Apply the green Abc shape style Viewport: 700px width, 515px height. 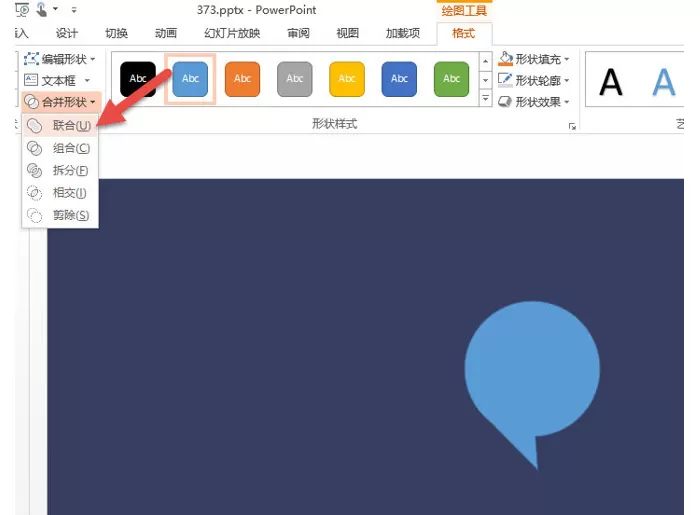451,79
